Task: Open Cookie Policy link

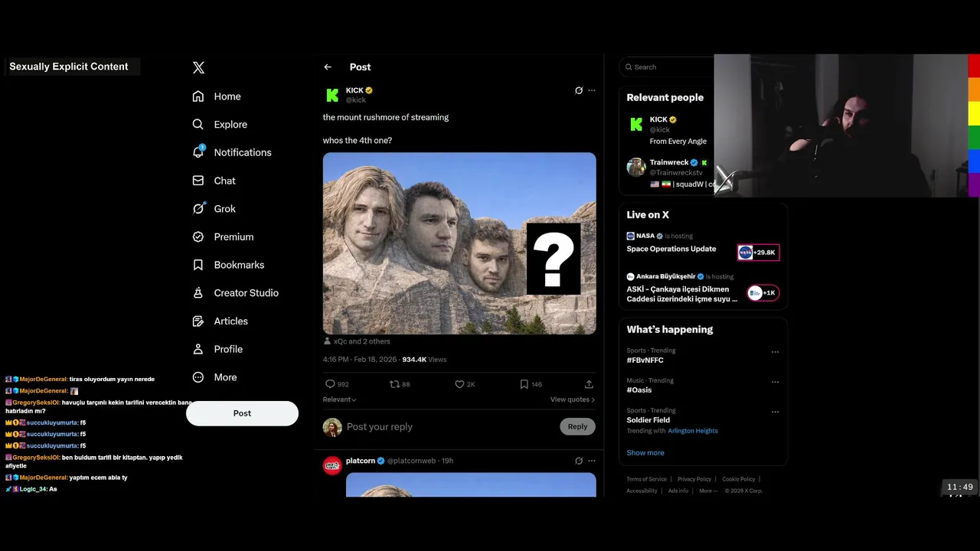Action: 739,479
